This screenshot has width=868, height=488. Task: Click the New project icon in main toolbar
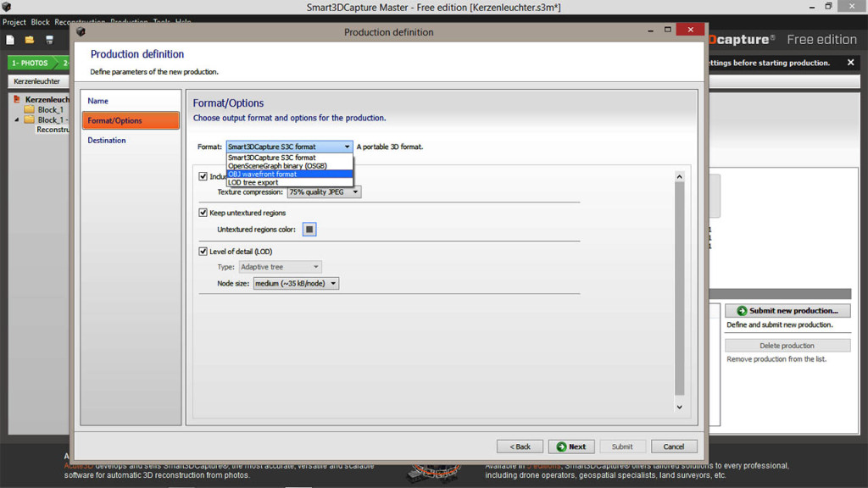[10, 40]
